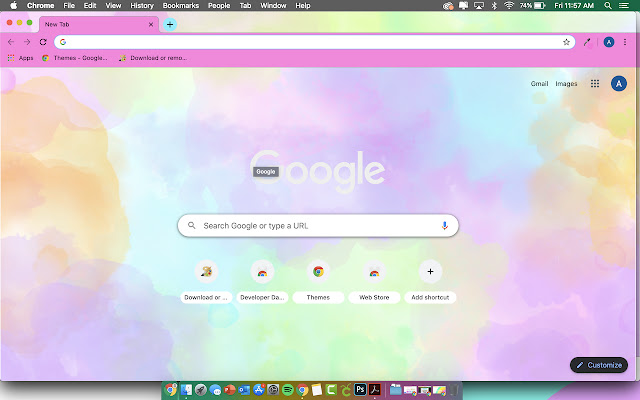Select the New Tab tab
640x400 pixels.
(x=98, y=24)
